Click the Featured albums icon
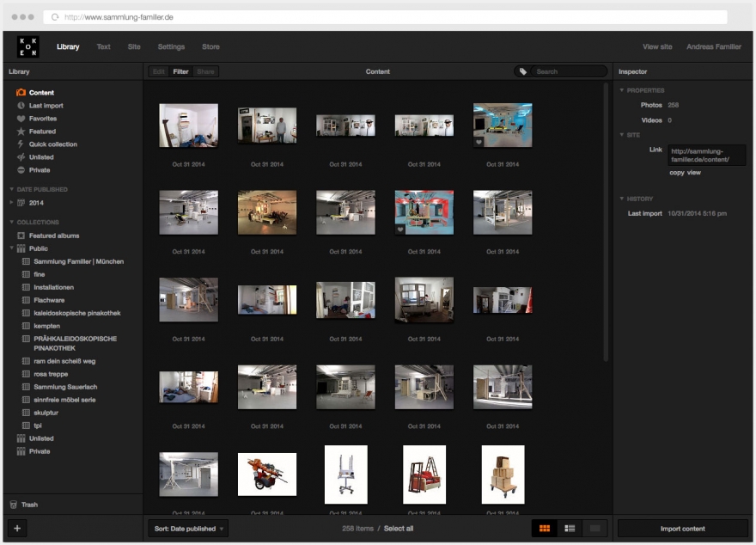This screenshot has width=756, height=545. (21, 236)
